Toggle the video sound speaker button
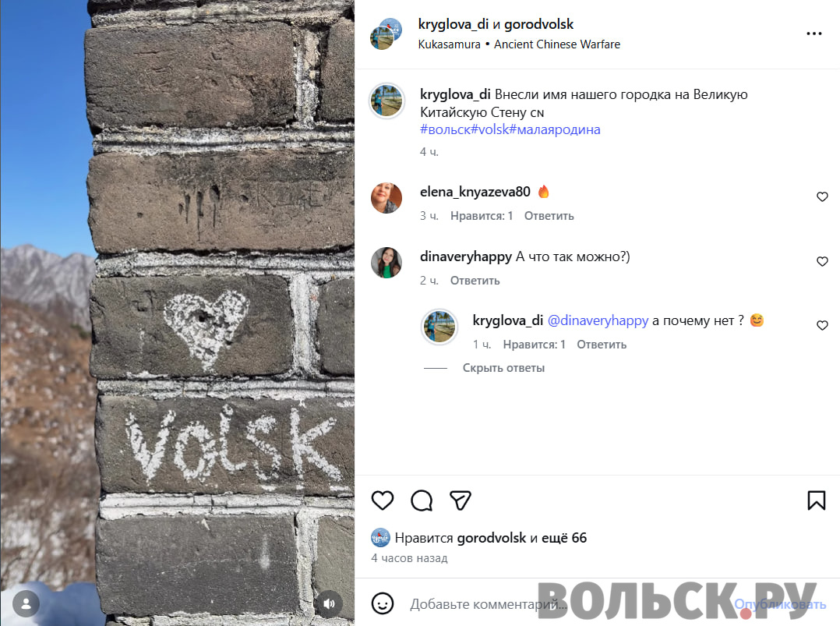Image resolution: width=840 pixels, height=626 pixels. [329, 604]
